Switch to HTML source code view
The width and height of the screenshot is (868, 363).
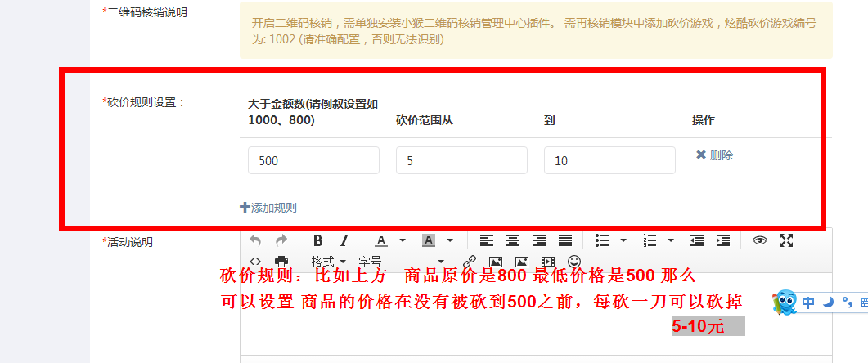255,261
